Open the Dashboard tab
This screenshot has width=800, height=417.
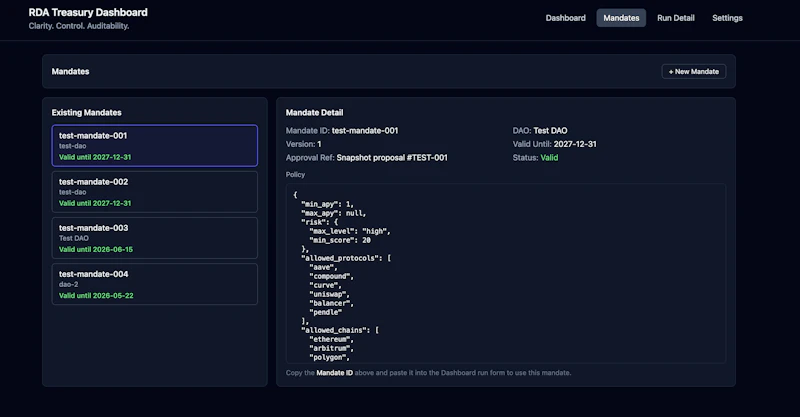click(x=565, y=18)
